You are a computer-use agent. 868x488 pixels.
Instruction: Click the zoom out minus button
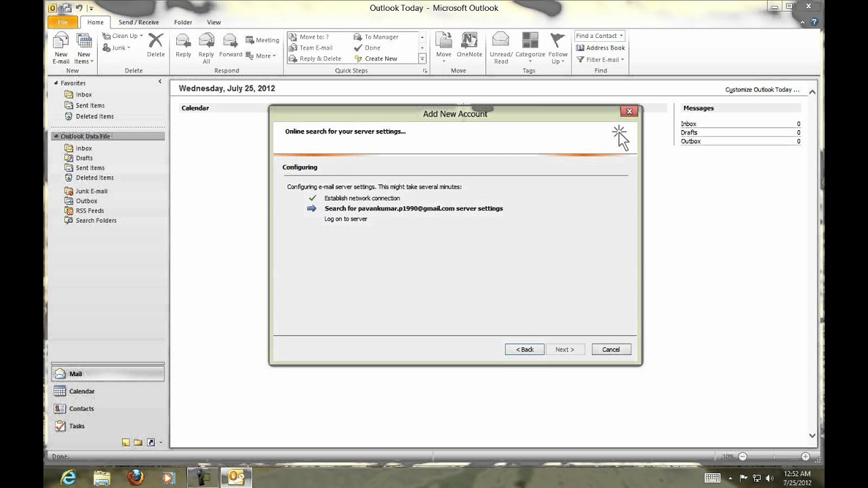point(743,457)
